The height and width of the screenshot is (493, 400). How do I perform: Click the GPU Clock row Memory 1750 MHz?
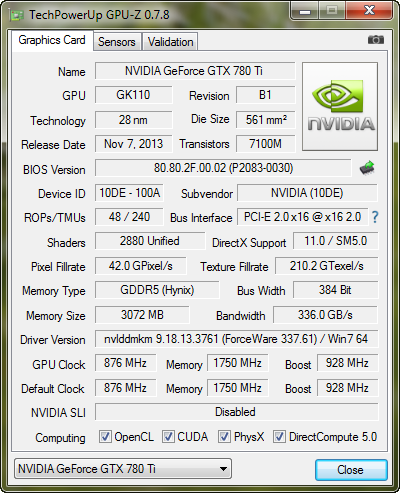point(238,363)
